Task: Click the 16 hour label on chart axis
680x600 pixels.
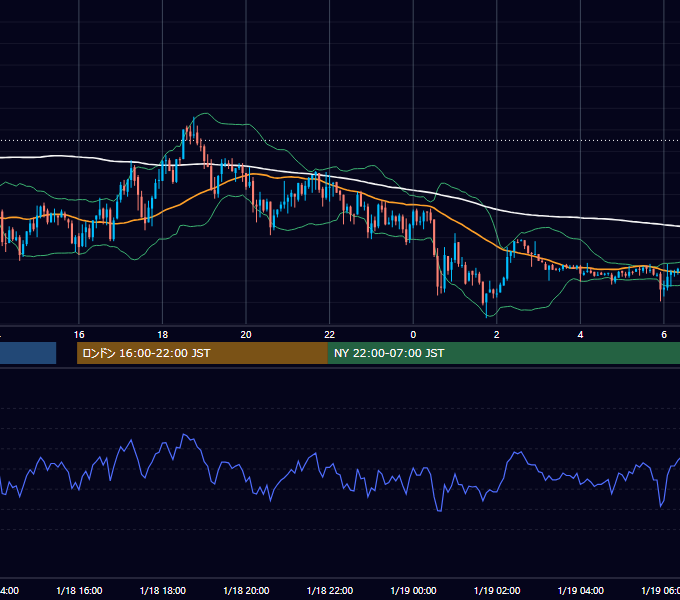Action: tap(79, 335)
